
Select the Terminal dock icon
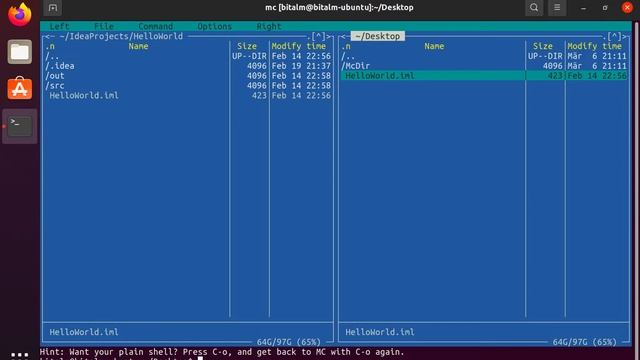20,126
